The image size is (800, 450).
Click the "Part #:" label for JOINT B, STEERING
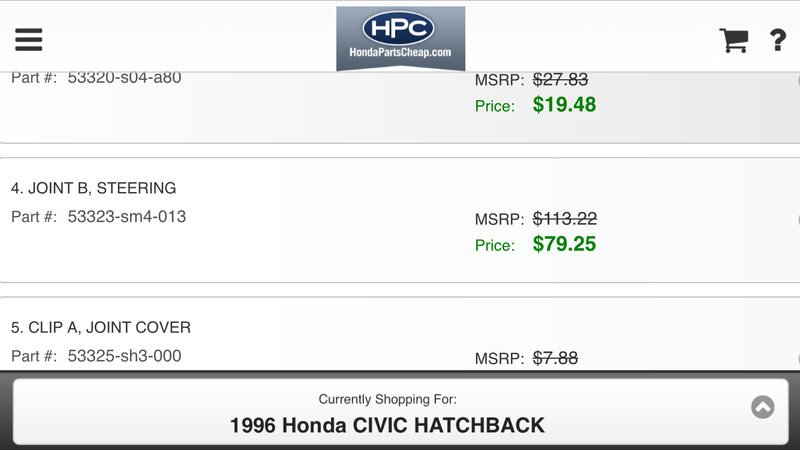34,216
